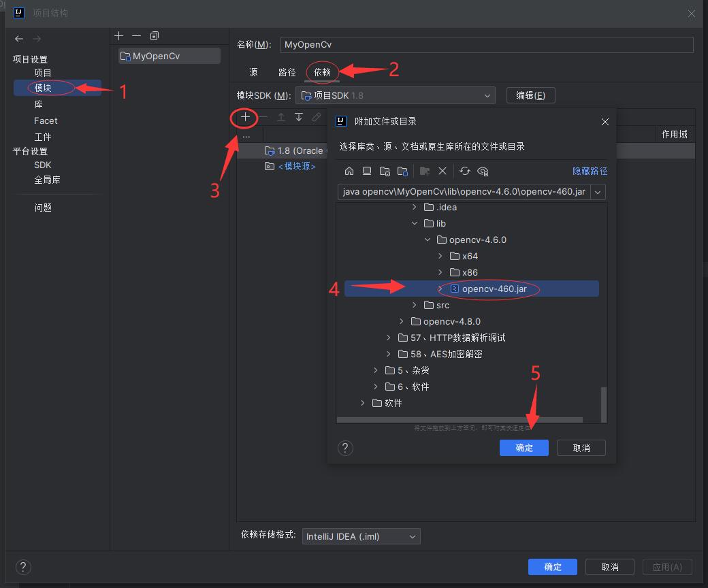
Task: Copy the module using the copy icon
Action: 155,35
